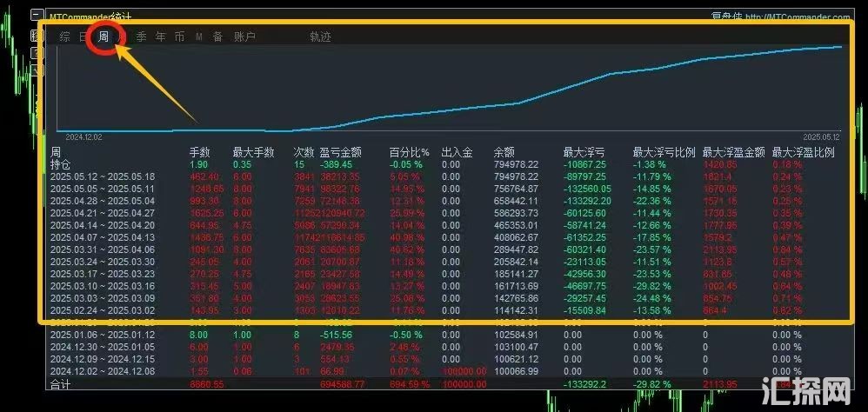This screenshot has height=412, width=868.
Task: Select week row 2024.12.02 ~ 2024.12.08
Action: click(x=103, y=372)
